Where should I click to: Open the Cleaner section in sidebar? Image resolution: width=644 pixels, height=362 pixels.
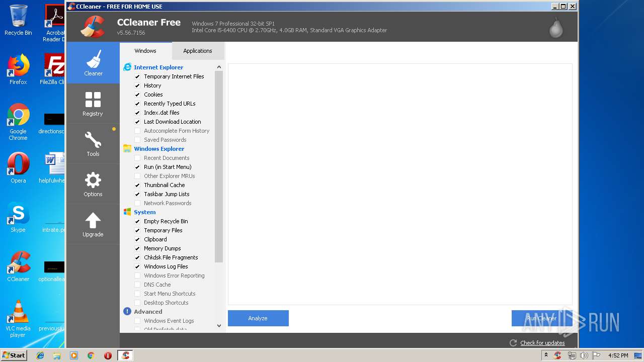click(93, 63)
